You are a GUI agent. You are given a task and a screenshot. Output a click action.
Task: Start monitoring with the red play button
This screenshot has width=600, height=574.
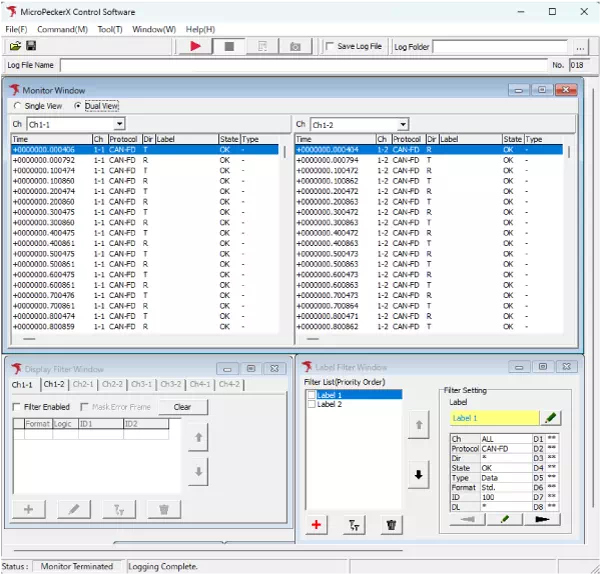(x=195, y=47)
